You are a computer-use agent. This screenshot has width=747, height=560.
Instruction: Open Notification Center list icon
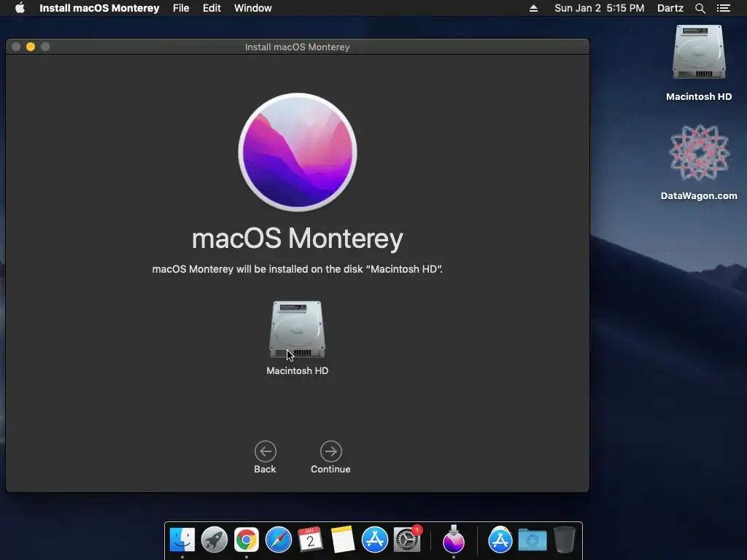pyautogui.click(x=724, y=8)
